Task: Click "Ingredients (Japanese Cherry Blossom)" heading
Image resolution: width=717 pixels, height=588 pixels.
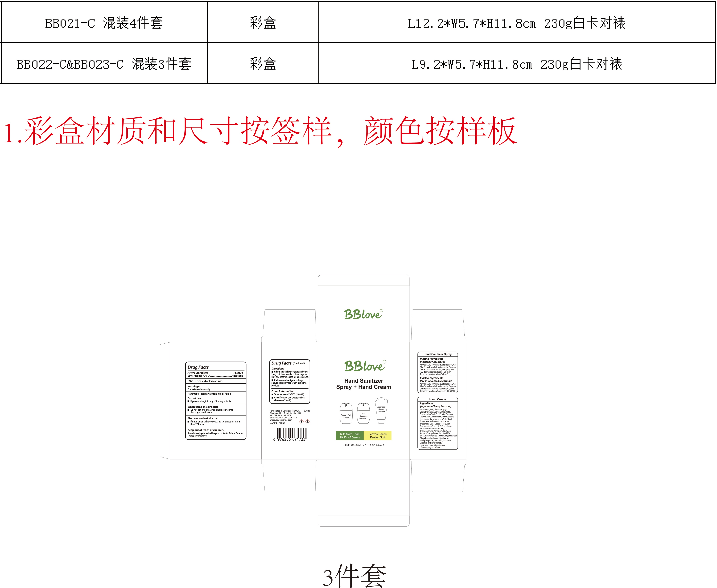Action: pos(435,405)
